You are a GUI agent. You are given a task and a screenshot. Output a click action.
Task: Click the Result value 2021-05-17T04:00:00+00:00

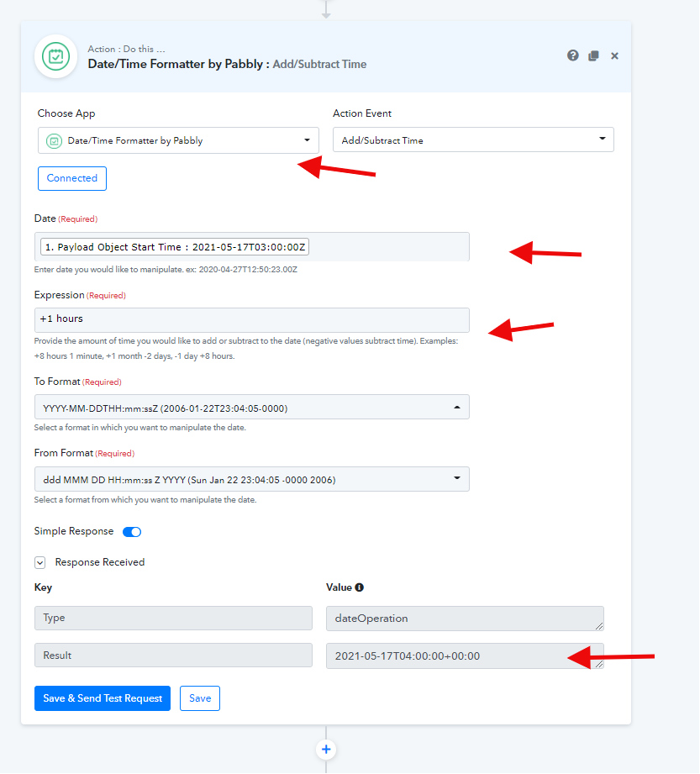[x=465, y=656]
